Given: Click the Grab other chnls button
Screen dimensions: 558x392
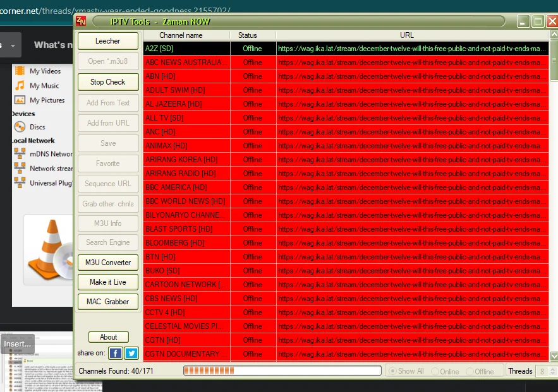Looking at the screenshot, I should [x=108, y=204].
